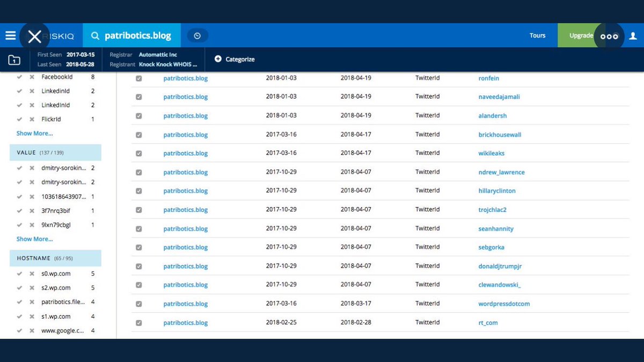Open the hamburger menu
This screenshot has width=644, height=362.
(x=10, y=36)
